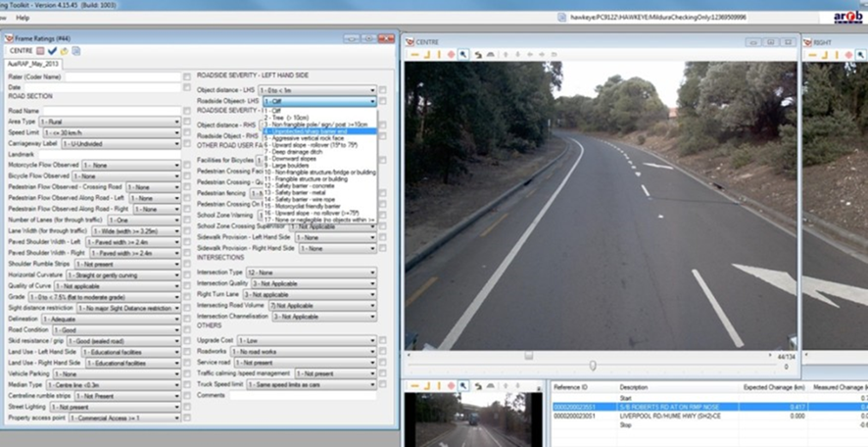Click inside the Road Name input field
This screenshot has height=447, width=868.
[112, 111]
